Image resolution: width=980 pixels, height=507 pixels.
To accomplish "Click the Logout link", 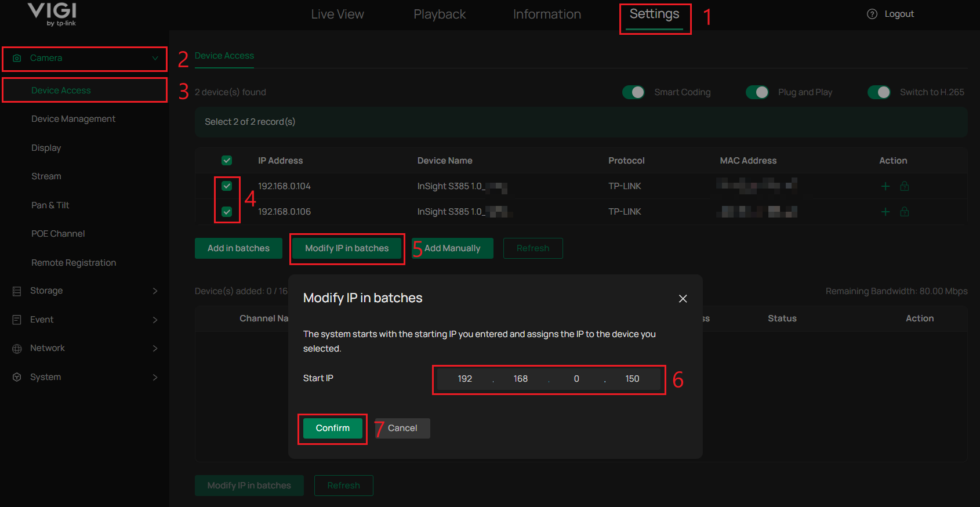I will (x=899, y=14).
